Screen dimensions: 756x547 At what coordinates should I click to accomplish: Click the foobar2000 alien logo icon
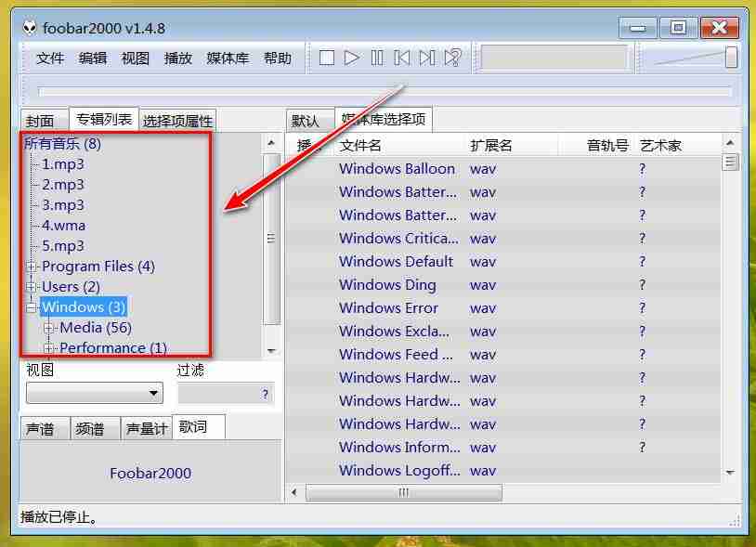pos(30,28)
